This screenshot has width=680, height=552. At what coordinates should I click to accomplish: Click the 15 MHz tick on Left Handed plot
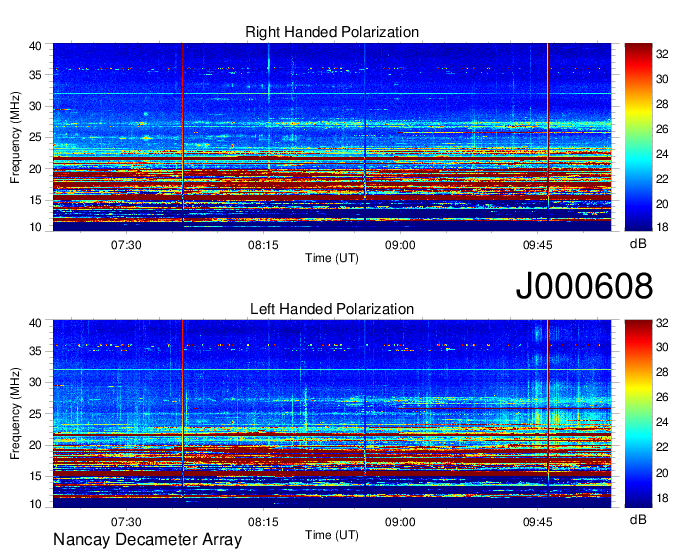35,477
